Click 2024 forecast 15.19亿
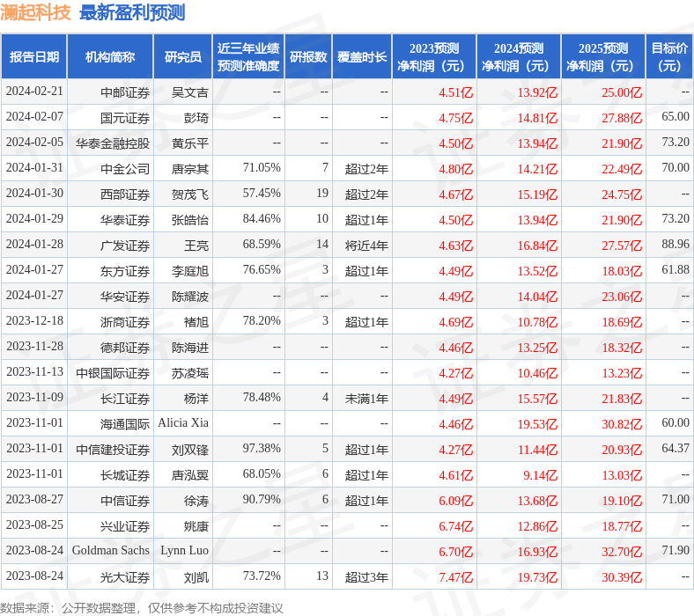 click(x=537, y=194)
